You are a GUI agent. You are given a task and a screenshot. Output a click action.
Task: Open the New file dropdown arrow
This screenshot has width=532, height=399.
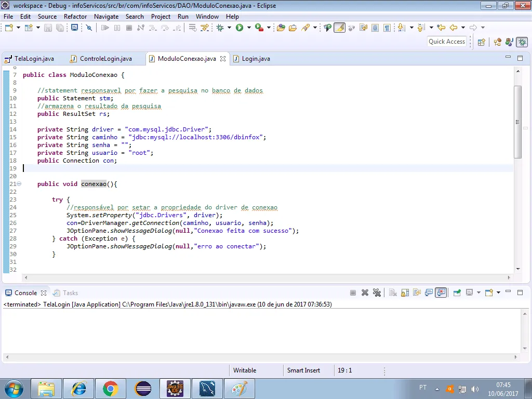pyautogui.click(x=18, y=28)
